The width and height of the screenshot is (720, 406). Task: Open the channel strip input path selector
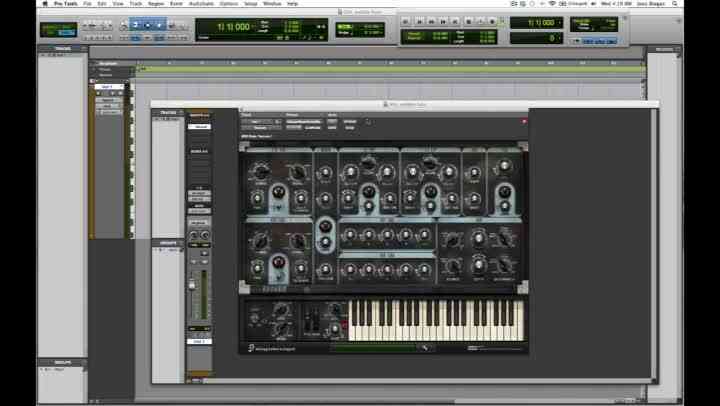199,193
